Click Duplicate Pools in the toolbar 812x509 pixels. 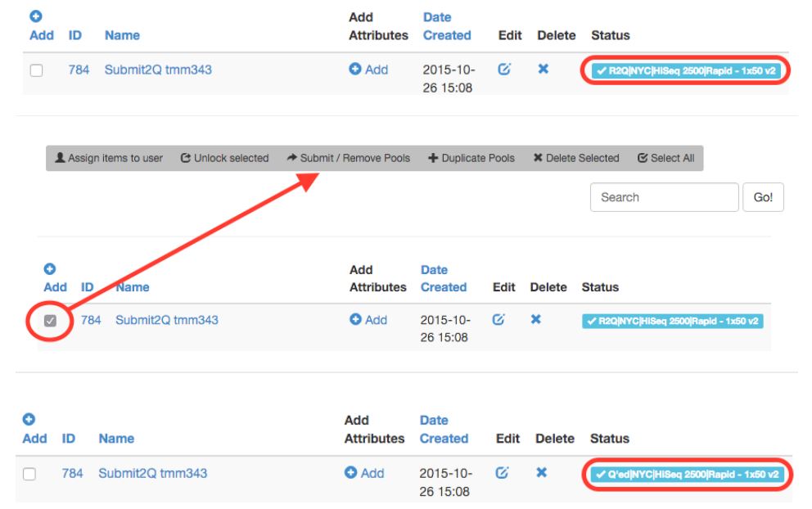coord(471,158)
